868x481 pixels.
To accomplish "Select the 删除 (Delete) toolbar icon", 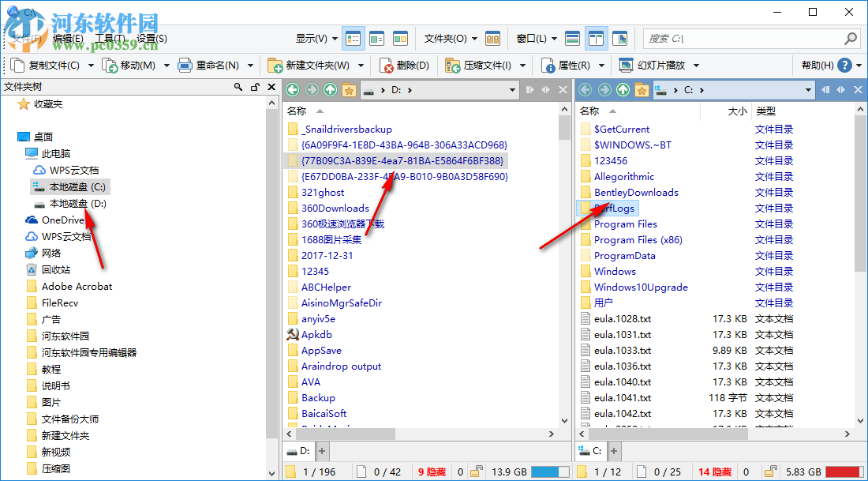I will [x=386, y=66].
